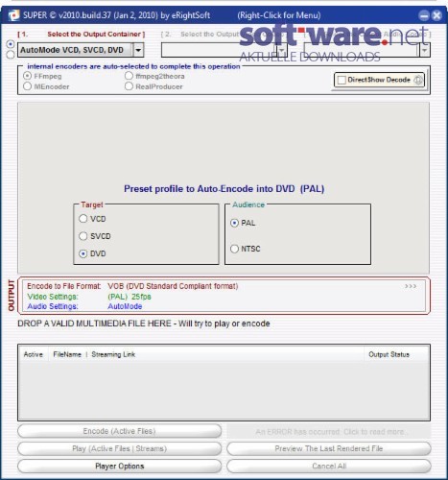Click the Video Settings (PAL) 25fps line
The height and width of the screenshot is (480, 448).
coord(89,297)
